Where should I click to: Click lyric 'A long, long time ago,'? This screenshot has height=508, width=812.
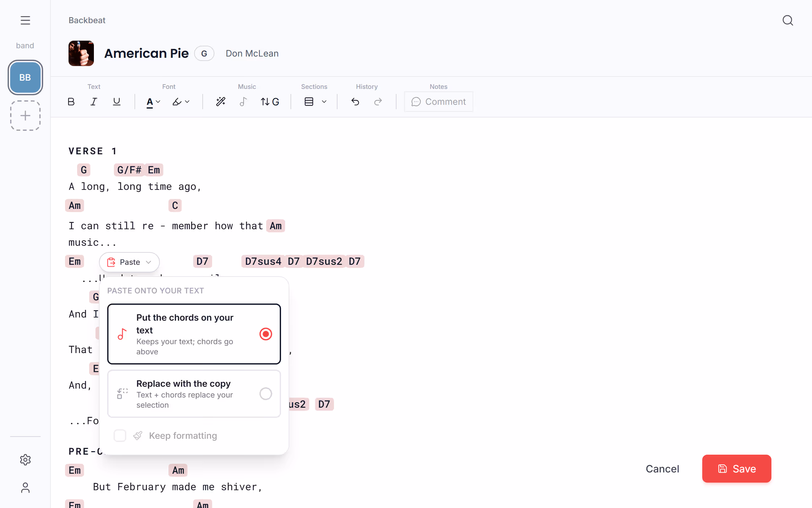coord(135,186)
